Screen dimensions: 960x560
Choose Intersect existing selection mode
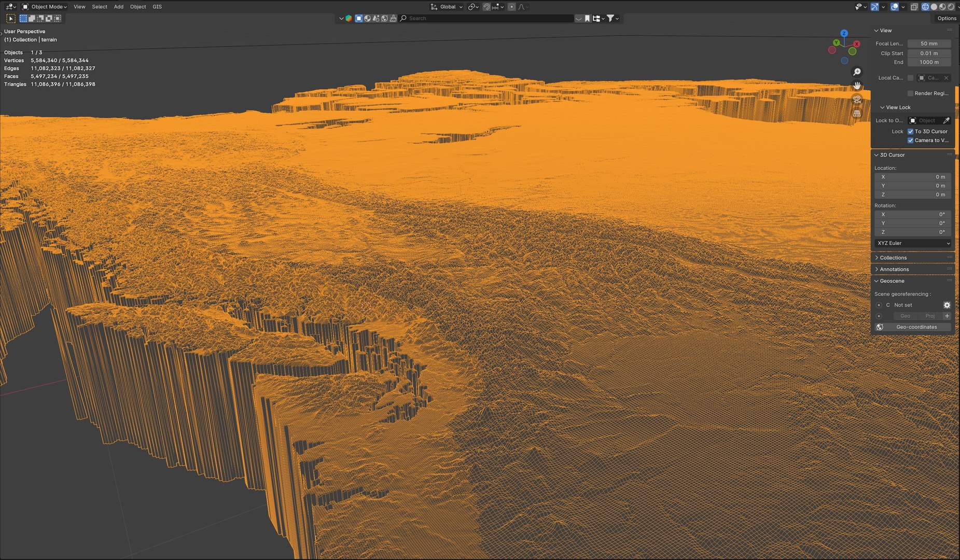point(58,18)
